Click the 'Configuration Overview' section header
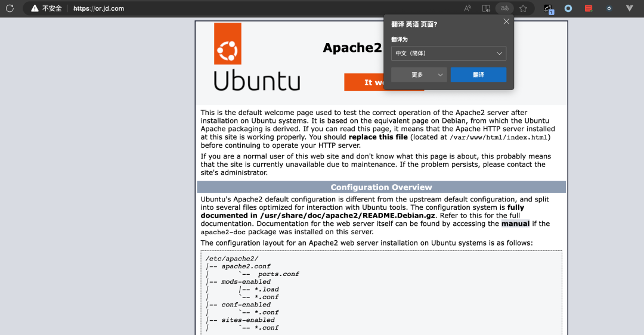The height and width of the screenshot is (335, 644). (381, 187)
